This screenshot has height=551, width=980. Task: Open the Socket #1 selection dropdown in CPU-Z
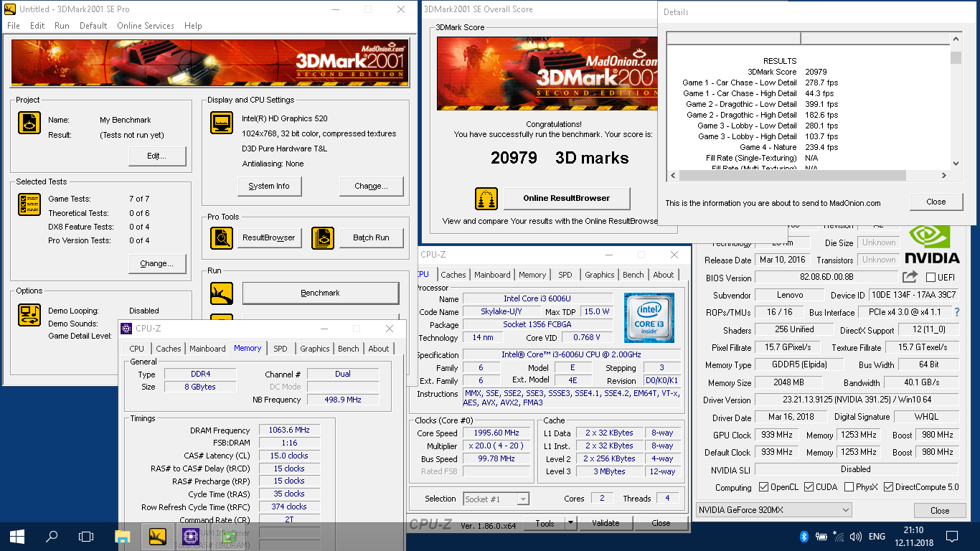coord(496,499)
